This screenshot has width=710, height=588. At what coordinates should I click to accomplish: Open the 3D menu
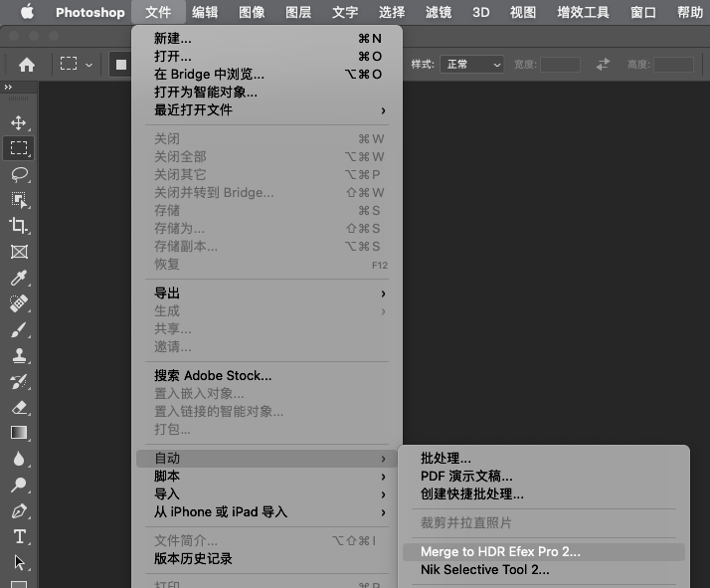point(481,12)
